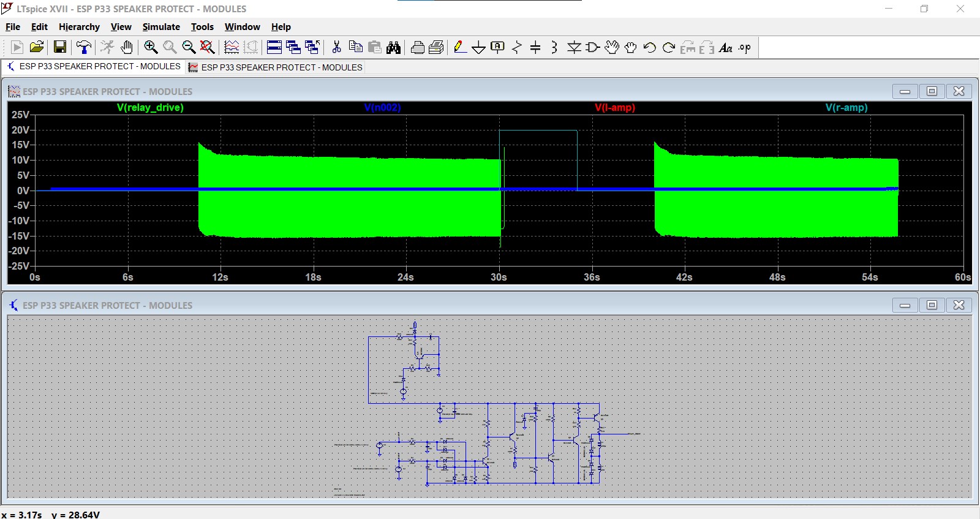This screenshot has width=980, height=519.
Task: Place a capacitor component
Action: (535, 47)
